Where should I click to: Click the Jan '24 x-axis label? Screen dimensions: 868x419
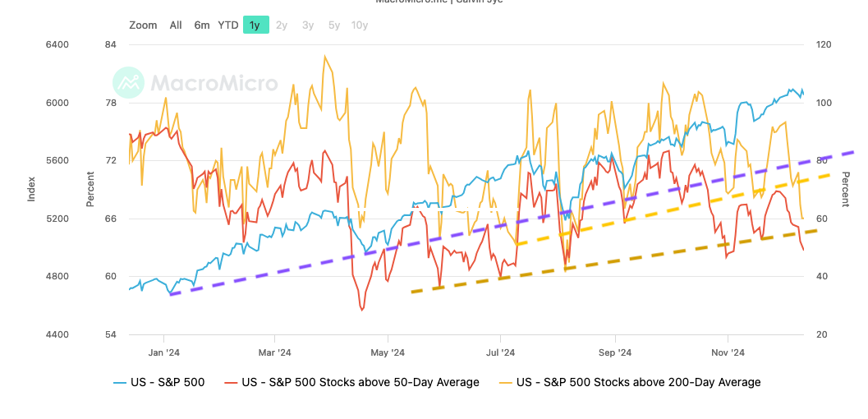[163, 352]
